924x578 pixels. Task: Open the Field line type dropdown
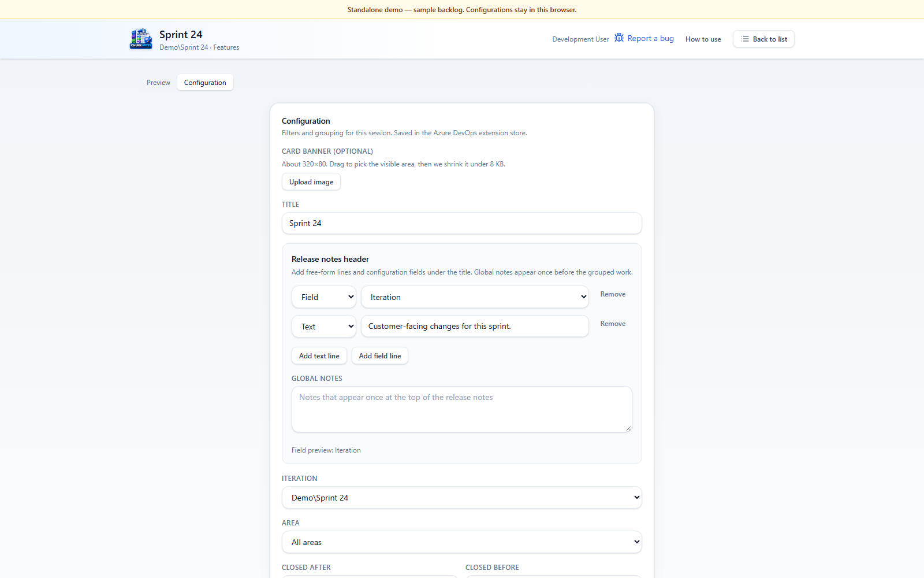[324, 297]
